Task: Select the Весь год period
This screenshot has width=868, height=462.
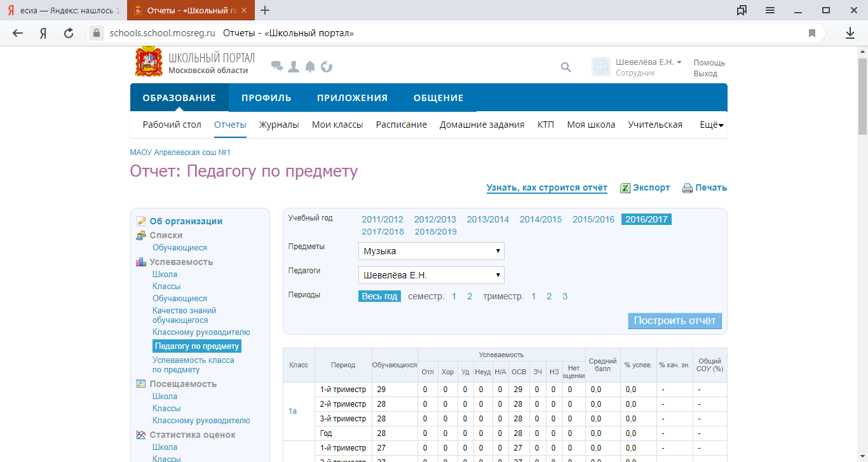Action: tap(379, 296)
